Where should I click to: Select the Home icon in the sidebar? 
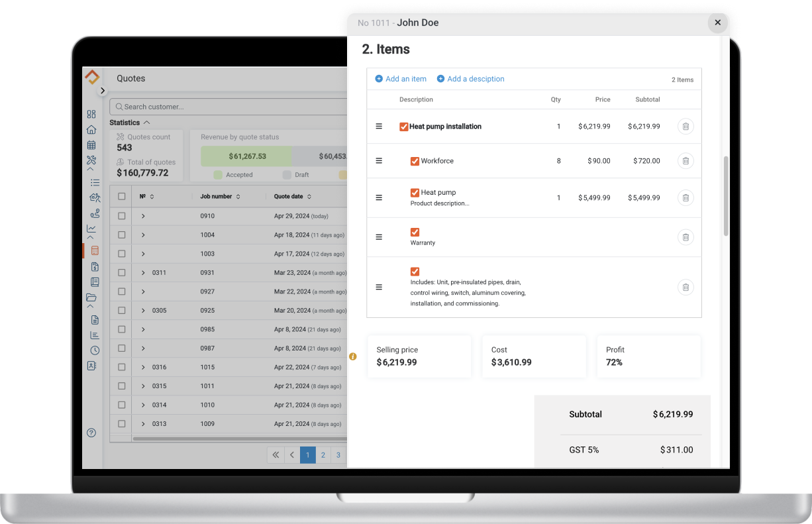[91, 129]
